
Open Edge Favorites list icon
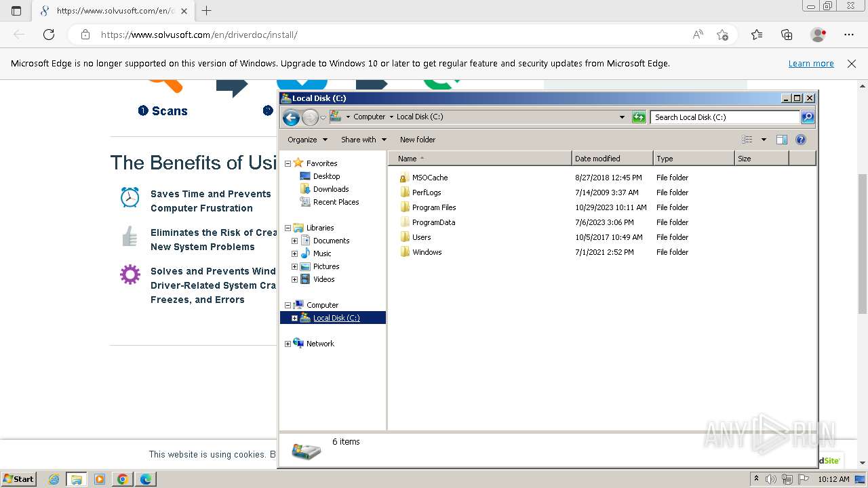pos(757,35)
